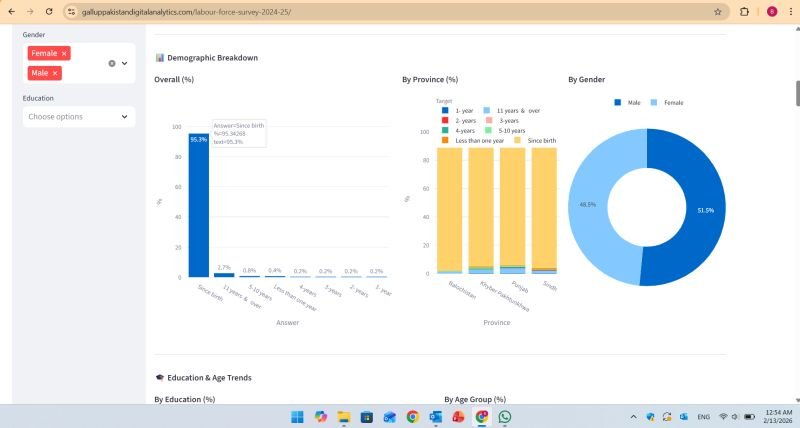800x428 pixels.
Task: Open File Explorer from the taskbar
Action: [x=343, y=416]
